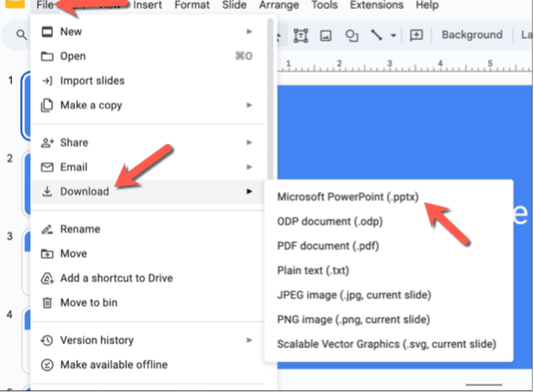Select PNG image (.png, current slide) option
Image resolution: width=534 pixels, height=392 pixels.
coord(353,320)
